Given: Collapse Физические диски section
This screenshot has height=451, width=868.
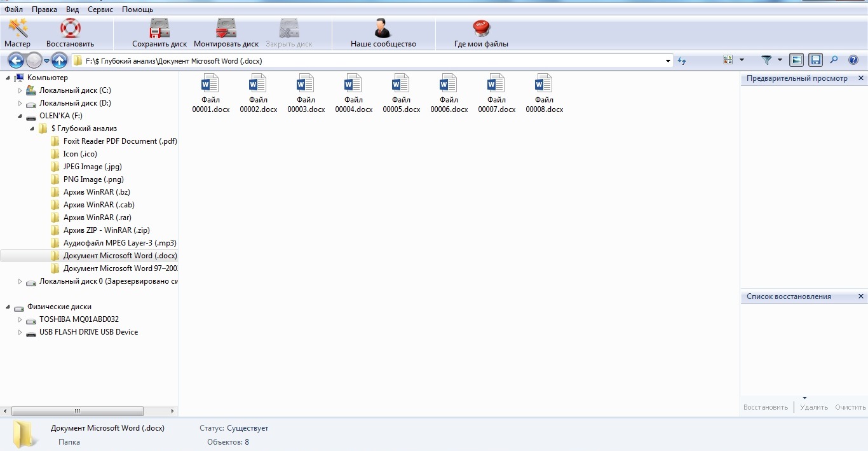Looking at the screenshot, I should coord(8,307).
